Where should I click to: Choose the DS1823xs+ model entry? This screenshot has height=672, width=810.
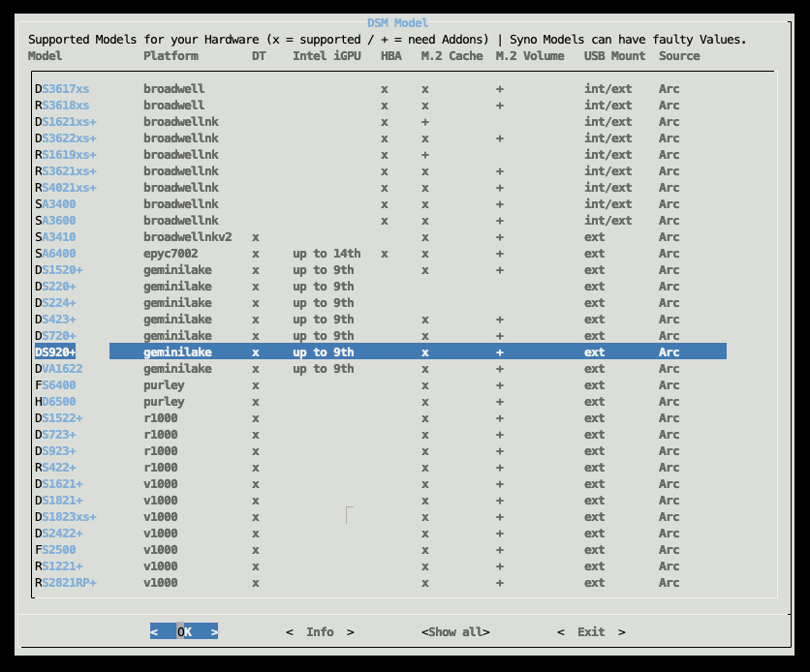click(x=66, y=517)
